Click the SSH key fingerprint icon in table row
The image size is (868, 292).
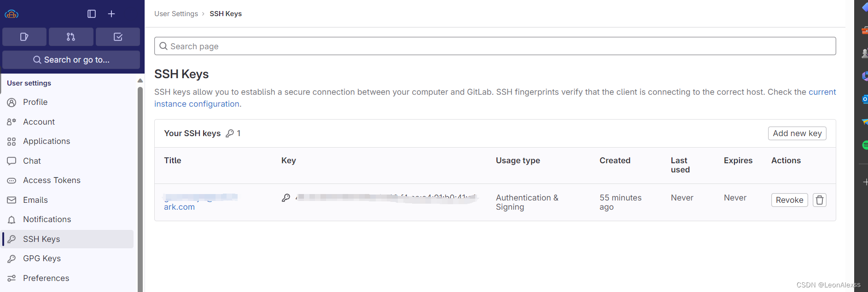(x=286, y=198)
